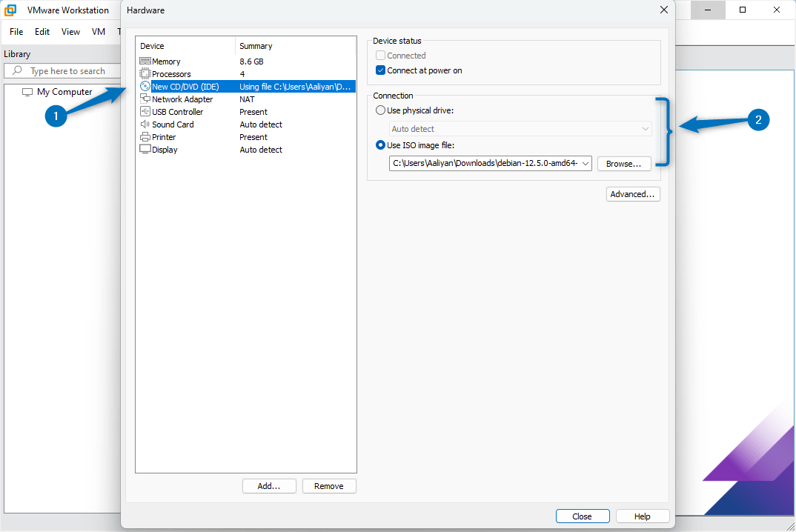Click the Advanced button

tap(632, 193)
